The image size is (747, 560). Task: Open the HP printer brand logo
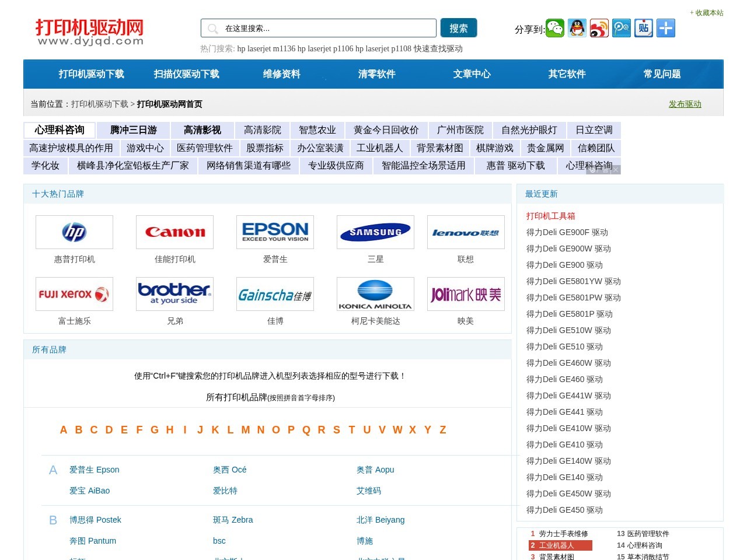[x=74, y=232]
